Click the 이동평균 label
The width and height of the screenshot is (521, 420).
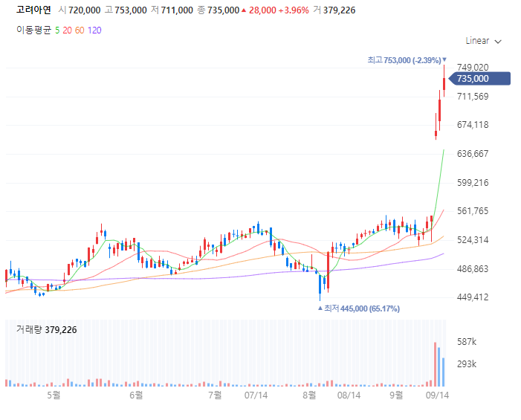click(34, 30)
